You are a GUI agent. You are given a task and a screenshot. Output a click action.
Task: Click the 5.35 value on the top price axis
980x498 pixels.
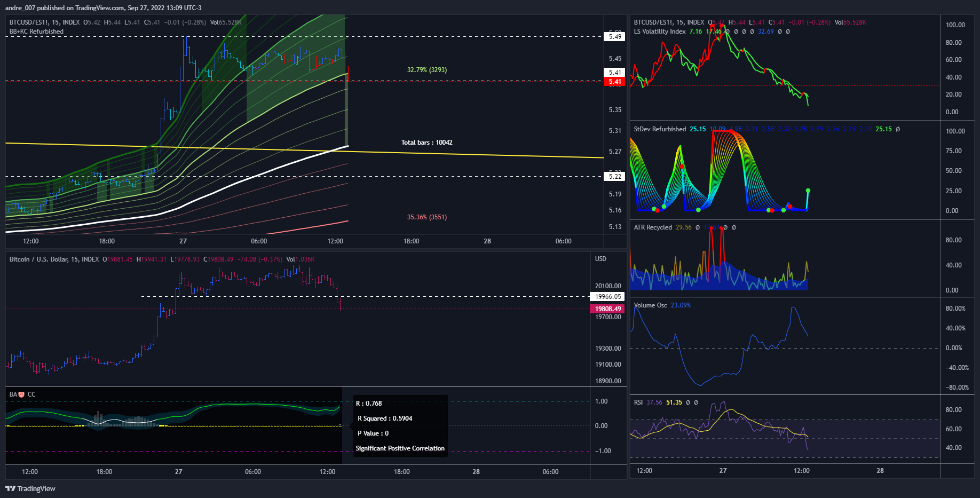[x=615, y=110]
